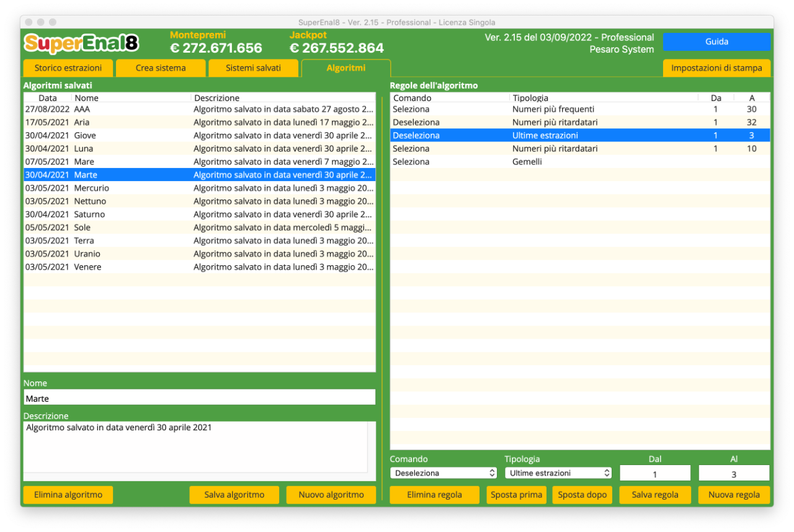Open the Tipologia dropdown showing Ultime estrazioni
Image resolution: width=794 pixels, height=532 pixels.
[558, 473]
